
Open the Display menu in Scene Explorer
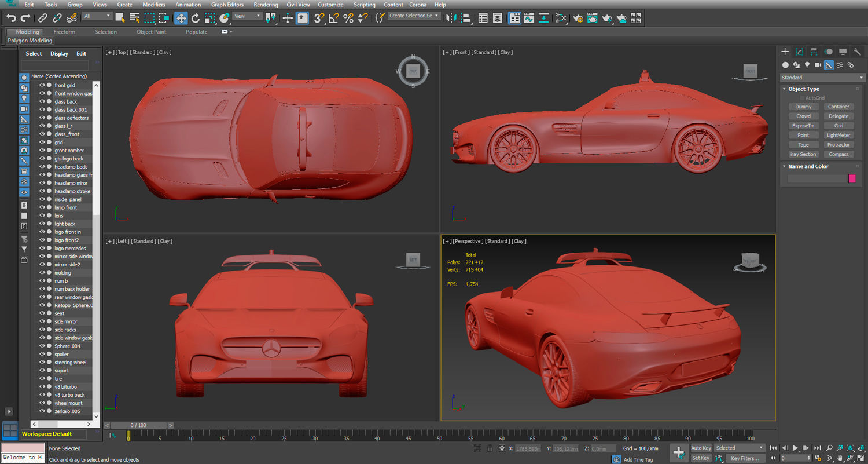pyautogui.click(x=59, y=53)
